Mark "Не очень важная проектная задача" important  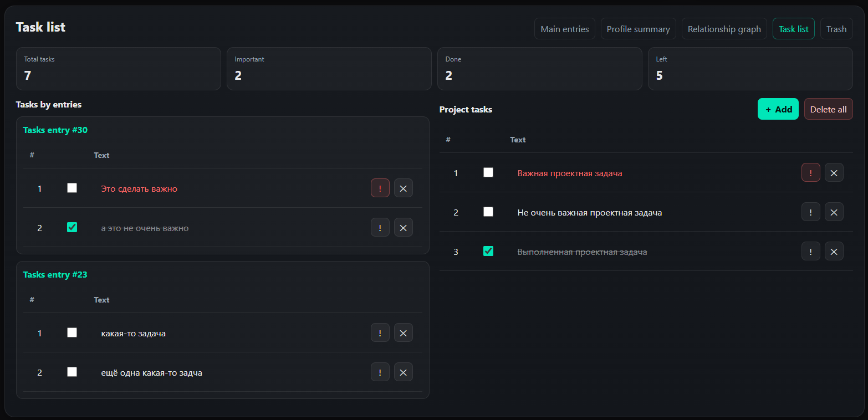pyautogui.click(x=811, y=212)
